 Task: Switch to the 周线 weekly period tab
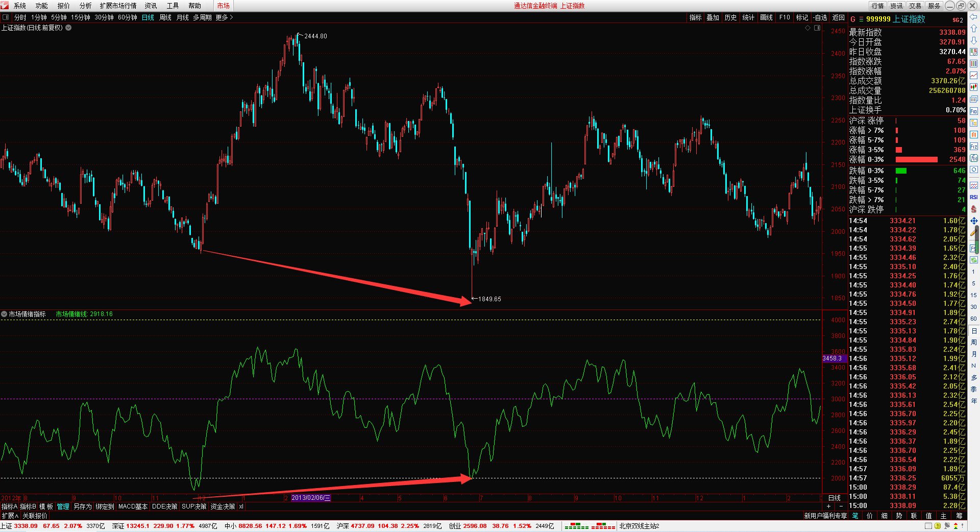tap(165, 17)
